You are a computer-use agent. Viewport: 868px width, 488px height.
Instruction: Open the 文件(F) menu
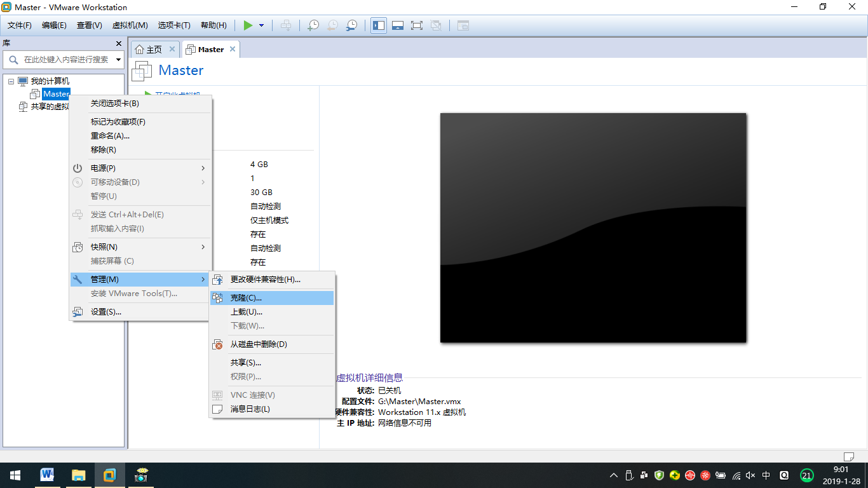click(20, 25)
